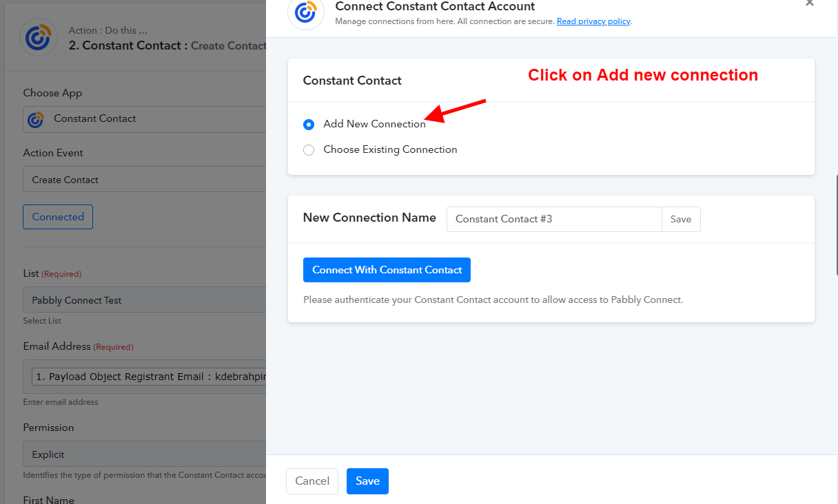Open the Action Event Create Contact dropdown
This screenshot has width=838, height=504.
(x=145, y=179)
